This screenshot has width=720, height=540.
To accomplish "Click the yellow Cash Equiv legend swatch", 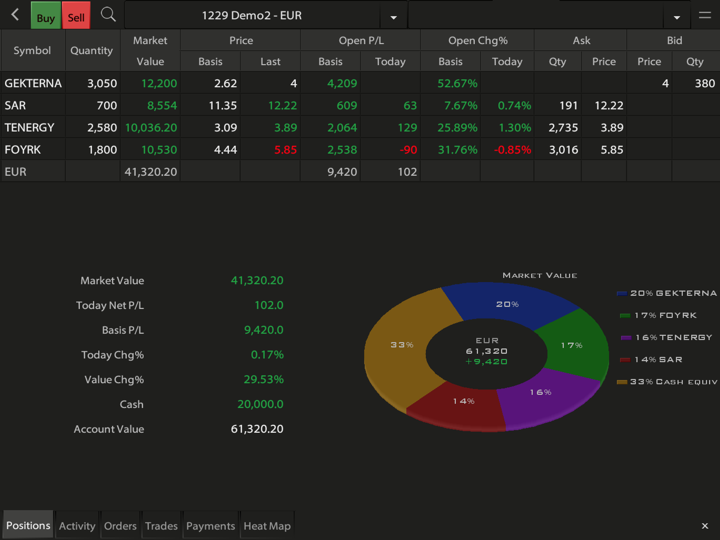I will (x=622, y=381).
